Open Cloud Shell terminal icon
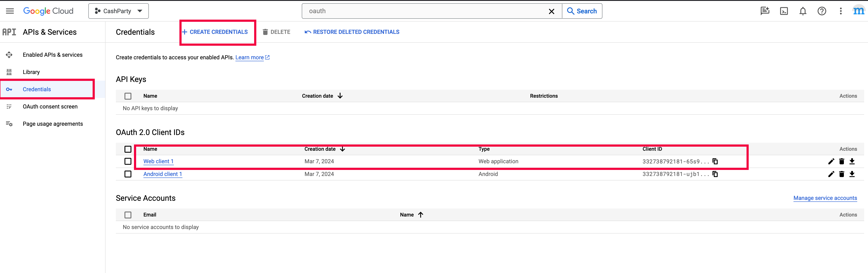Image resolution: width=868 pixels, height=273 pixels. click(x=784, y=11)
